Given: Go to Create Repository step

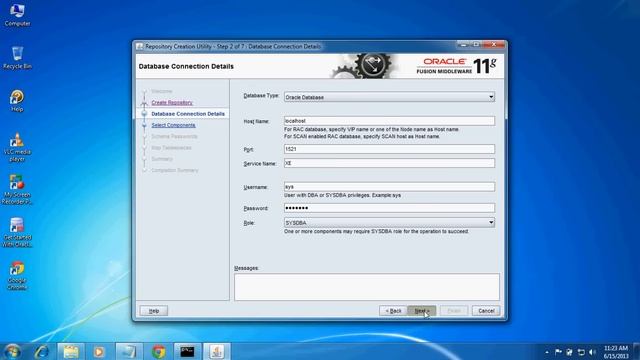Looking at the screenshot, I should pos(172,102).
